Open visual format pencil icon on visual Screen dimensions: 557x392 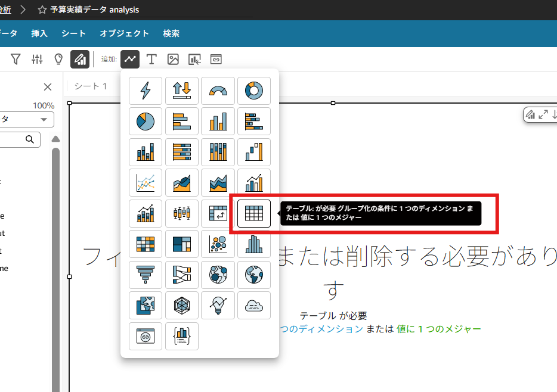530,114
